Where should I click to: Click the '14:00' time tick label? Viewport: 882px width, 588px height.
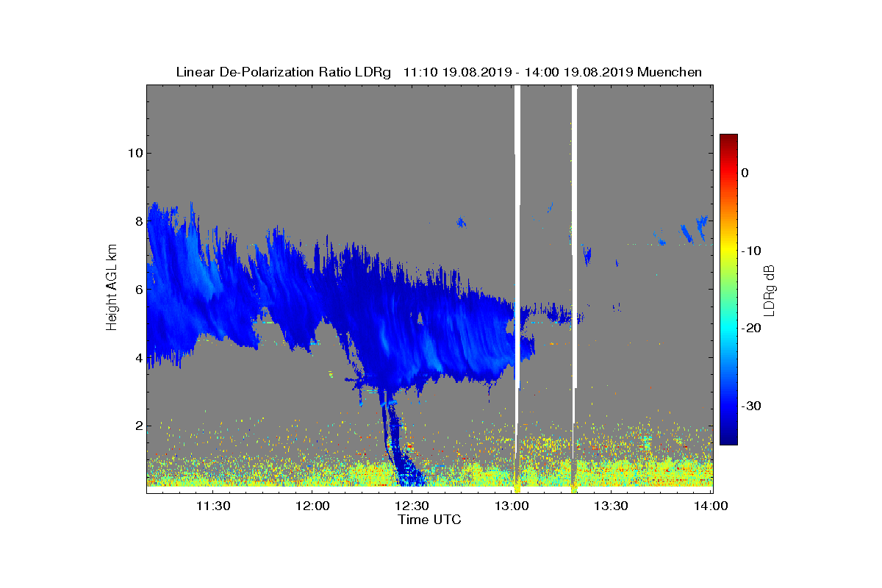(x=711, y=506)
